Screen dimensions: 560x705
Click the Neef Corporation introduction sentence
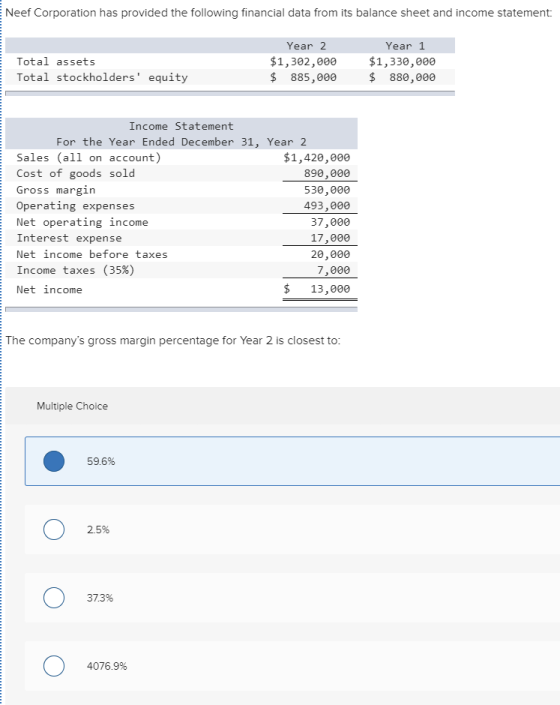click(279, 13)
